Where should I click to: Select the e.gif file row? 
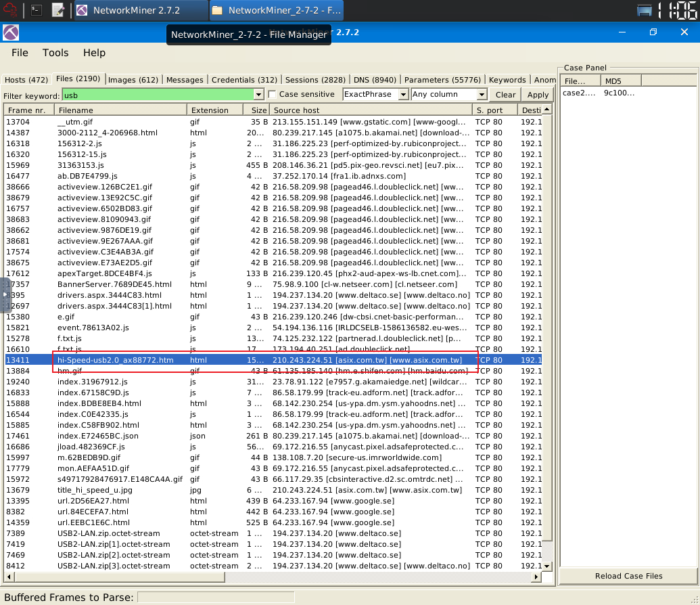click(273, 317)
